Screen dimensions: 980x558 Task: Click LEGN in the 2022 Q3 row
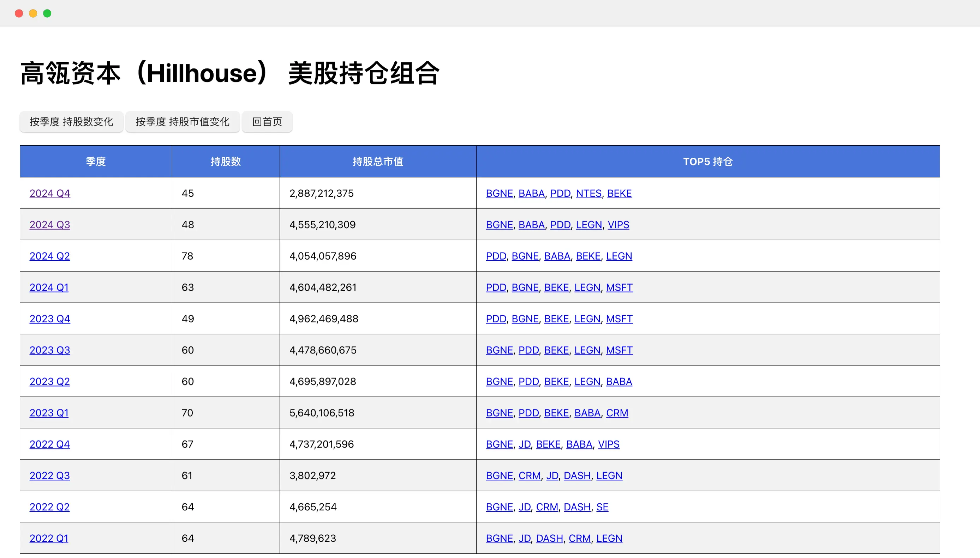click(x=609, y=476)
